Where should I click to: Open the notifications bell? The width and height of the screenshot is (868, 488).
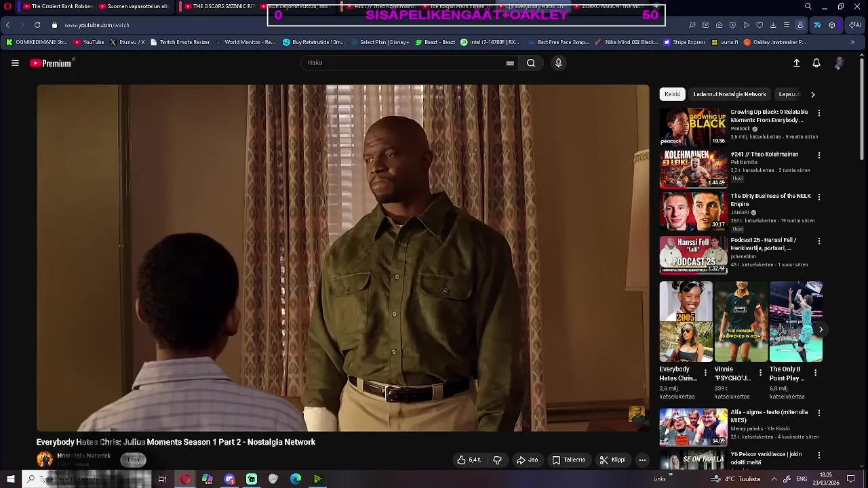point(816,63)
